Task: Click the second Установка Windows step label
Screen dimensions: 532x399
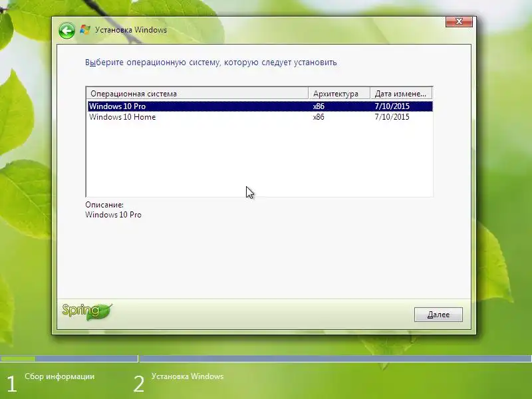Action: [x=188, y=376]
